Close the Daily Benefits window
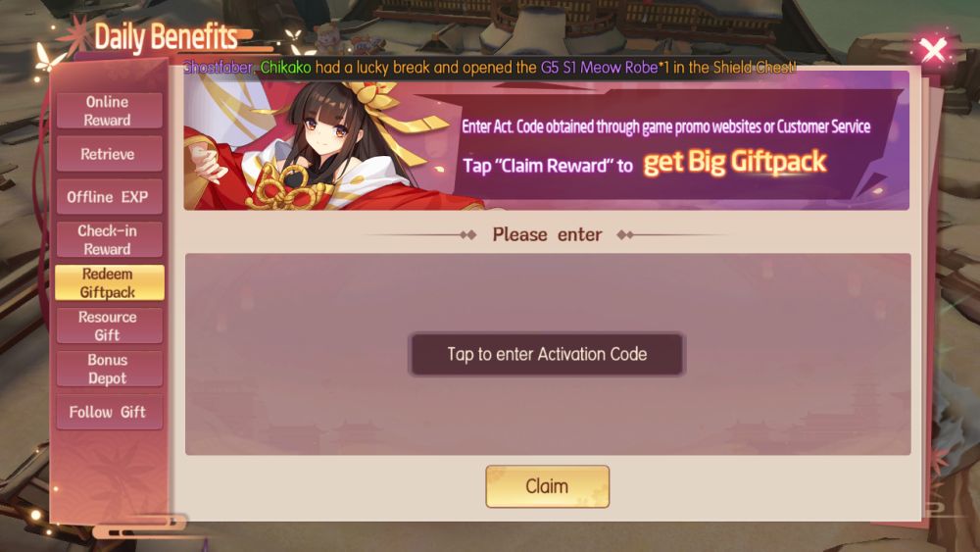980x552 pixels. tap(933, 50)
